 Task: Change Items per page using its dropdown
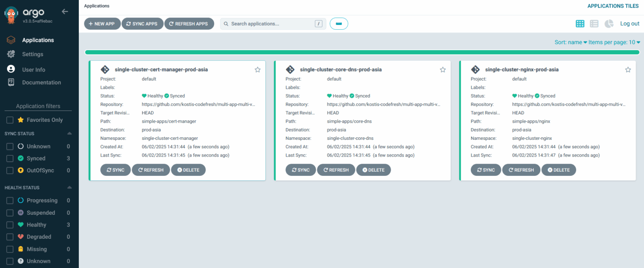click(x=613, y=42)
